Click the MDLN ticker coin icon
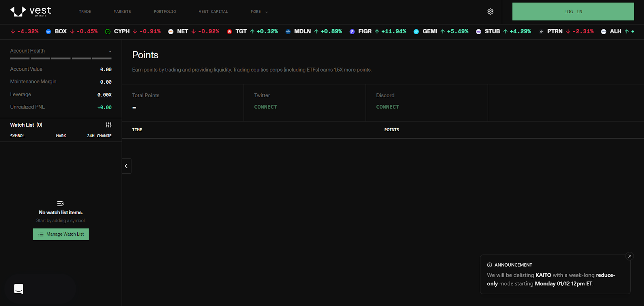 click(288, 32)
